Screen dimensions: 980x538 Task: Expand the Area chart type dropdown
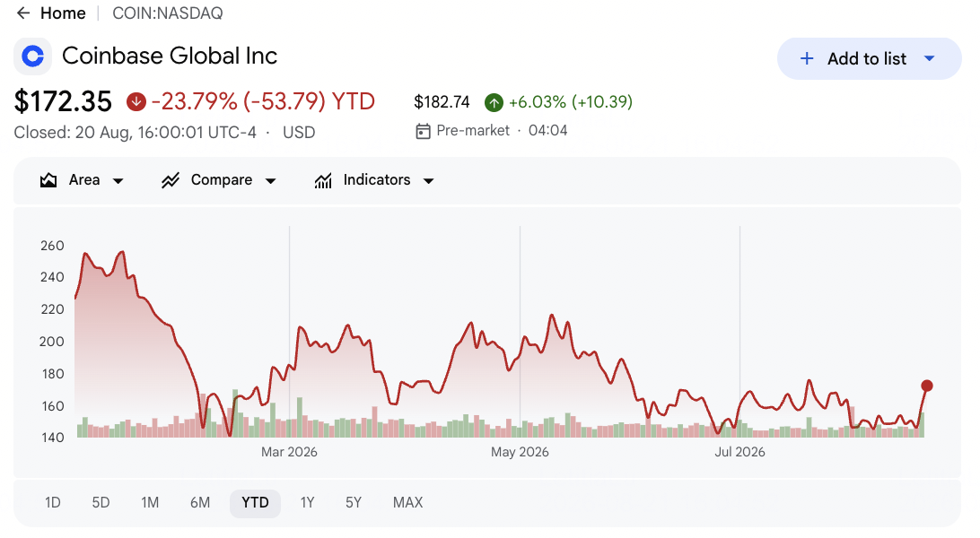point(118,181)
